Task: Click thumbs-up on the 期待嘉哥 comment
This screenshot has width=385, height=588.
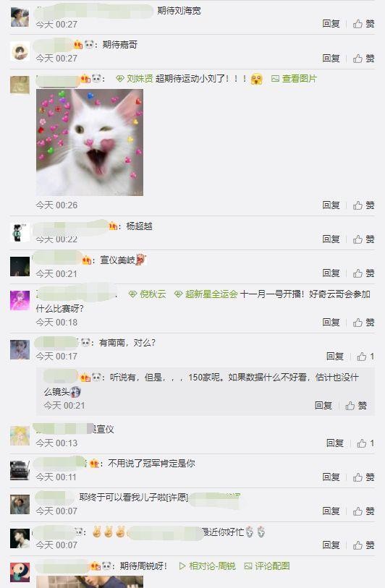Action: [363, 58]
